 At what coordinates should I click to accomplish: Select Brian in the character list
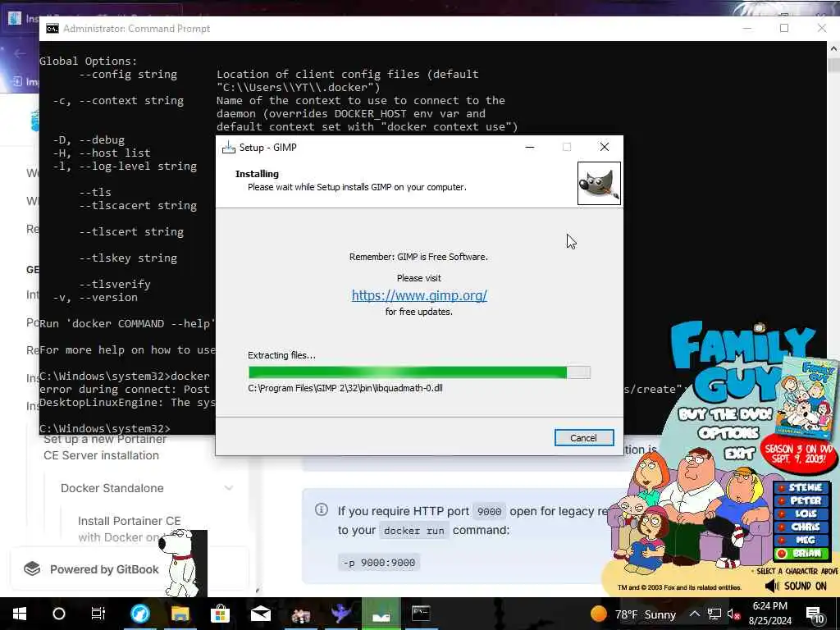pos(801,554)
